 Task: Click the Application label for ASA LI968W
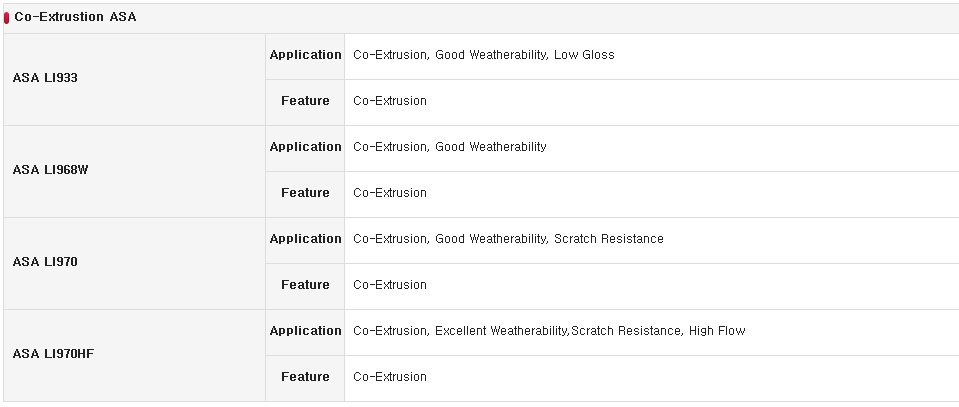point(305,146)
